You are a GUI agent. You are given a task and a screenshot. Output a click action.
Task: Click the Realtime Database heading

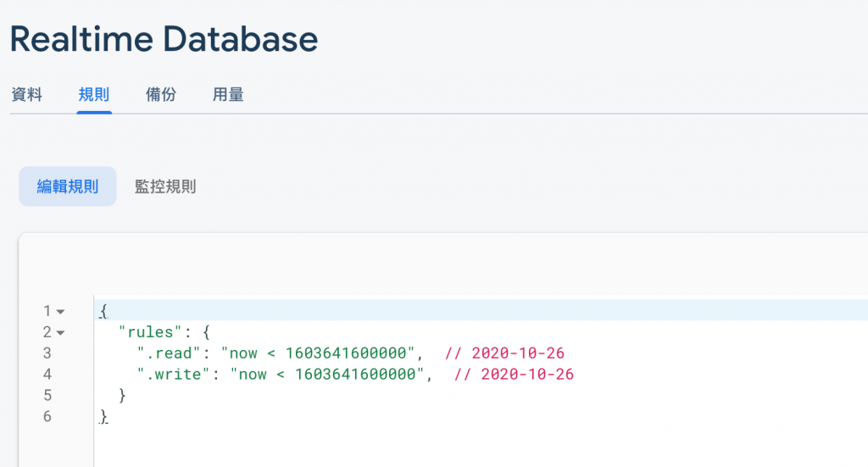coord(164,39)
